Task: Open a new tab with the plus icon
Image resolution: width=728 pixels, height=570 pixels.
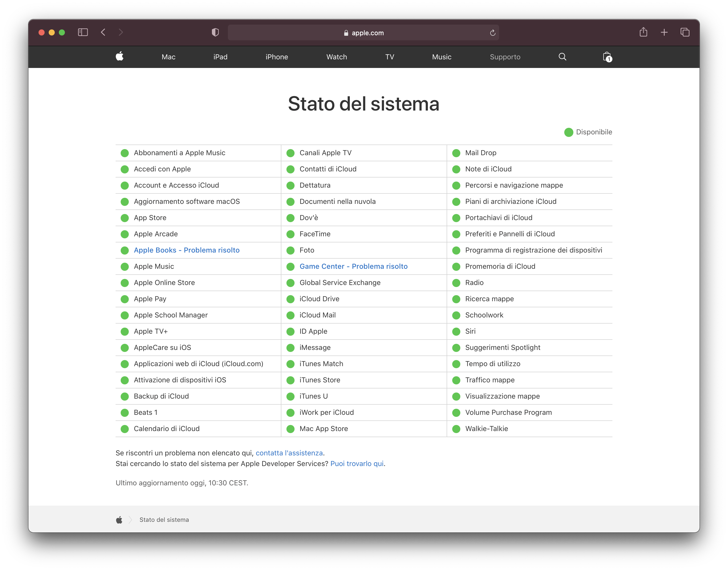Action: [x=664, y=32]
